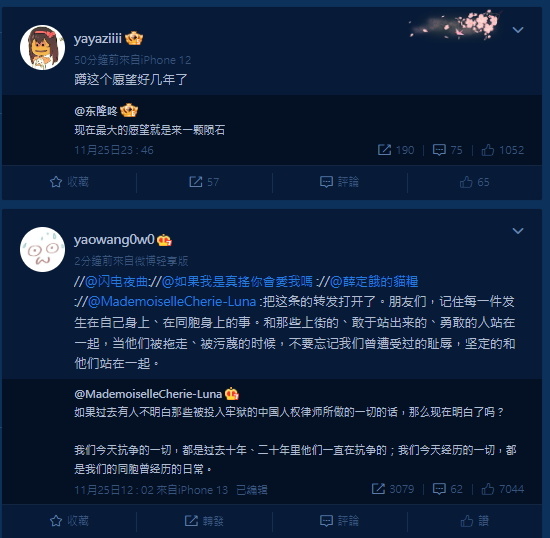Open the username yayaziiii profile link

[98, 38]
